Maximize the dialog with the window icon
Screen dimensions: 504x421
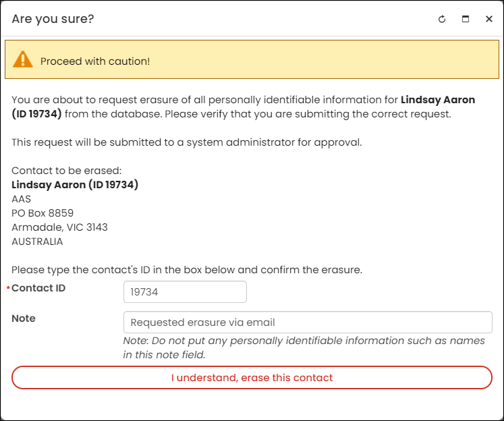pyautogui.click(x=466, y=19)
